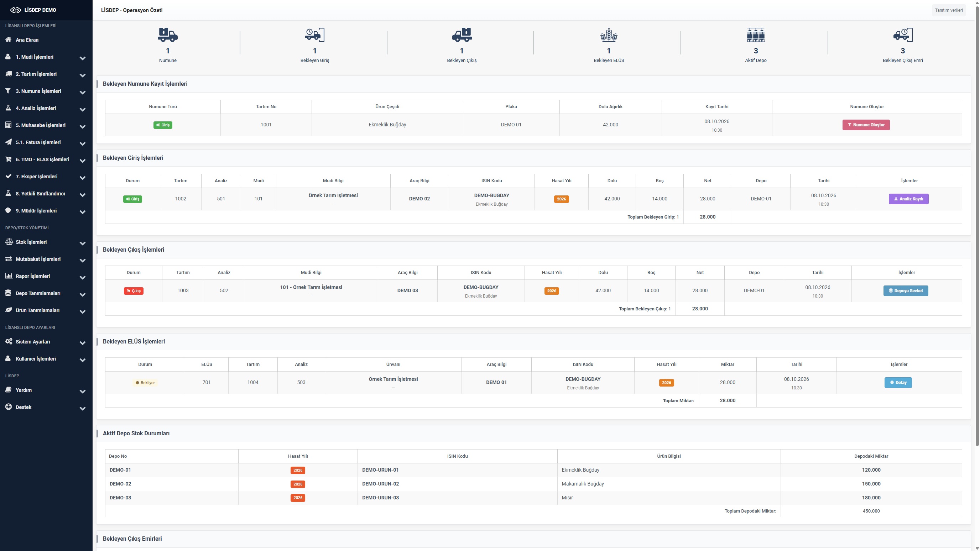Viewport: 980px width, 551px height.
Task: Expand the Kullanıcı İşlemleri chevron
Action: (x=83, y=361)
